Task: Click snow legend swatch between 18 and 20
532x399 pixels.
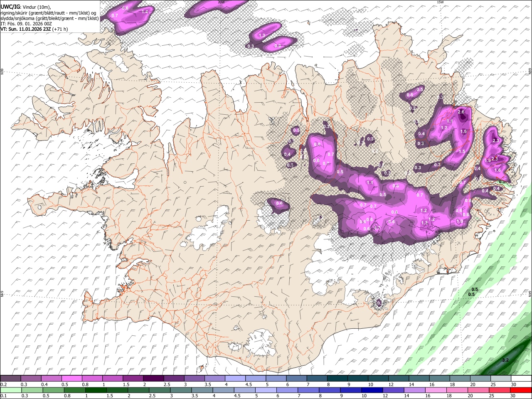Action: click(x=460, y=379)
